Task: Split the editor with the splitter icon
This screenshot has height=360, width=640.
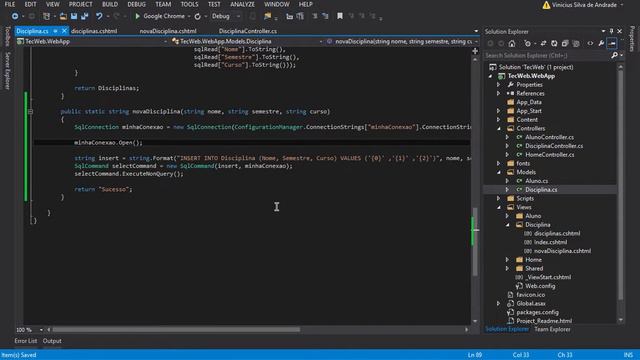Action: (x=475, y=51)
